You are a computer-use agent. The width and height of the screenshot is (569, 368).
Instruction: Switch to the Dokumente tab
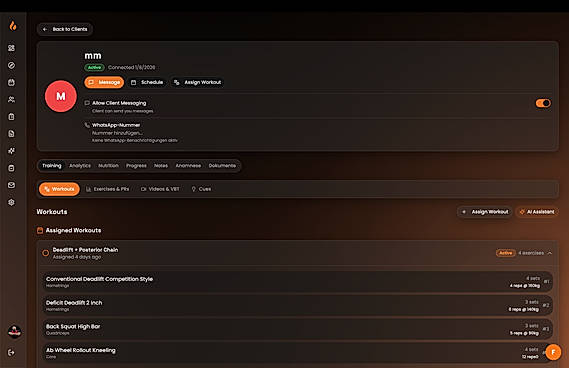pyautogui.click(x=222, y=166)
